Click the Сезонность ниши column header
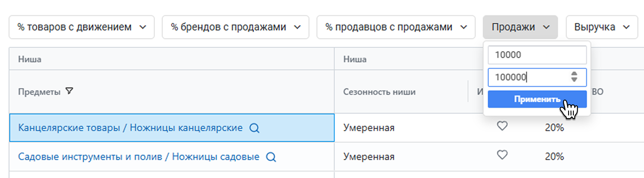 coord(379,92)
